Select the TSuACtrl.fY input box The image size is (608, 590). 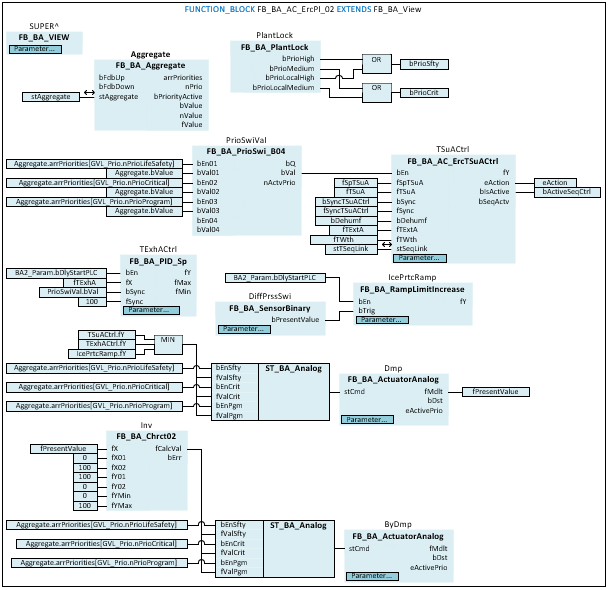(x=107, y=335)
